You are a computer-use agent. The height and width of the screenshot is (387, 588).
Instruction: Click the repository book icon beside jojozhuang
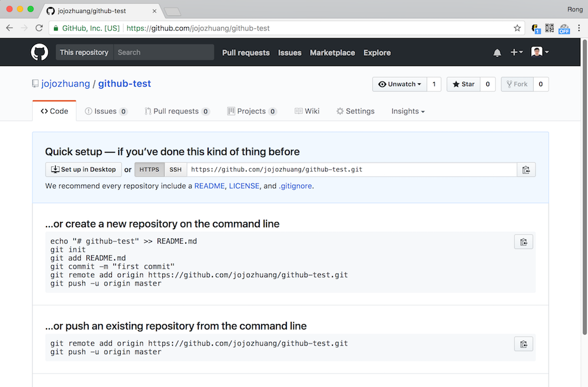tap(35, 83)
